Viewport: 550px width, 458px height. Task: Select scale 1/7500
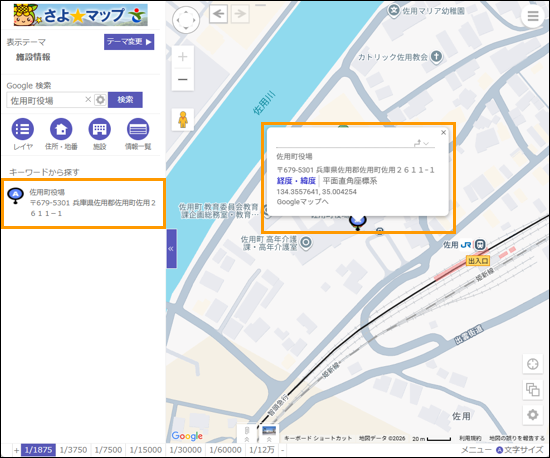click(108, 450)
